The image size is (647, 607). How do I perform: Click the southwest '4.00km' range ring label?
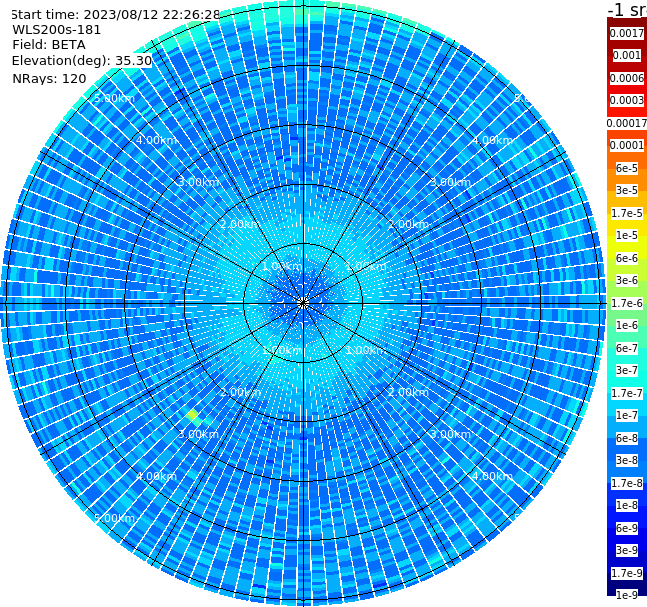click(156, 476)
